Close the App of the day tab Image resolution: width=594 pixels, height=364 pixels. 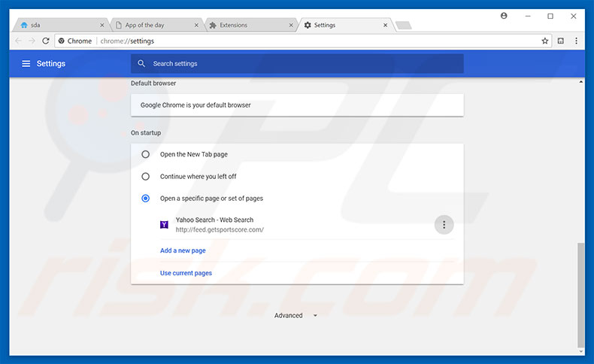coord(196,25)
